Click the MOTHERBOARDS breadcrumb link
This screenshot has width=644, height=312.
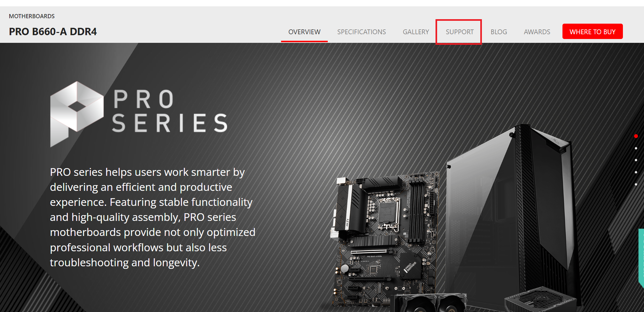32,16
